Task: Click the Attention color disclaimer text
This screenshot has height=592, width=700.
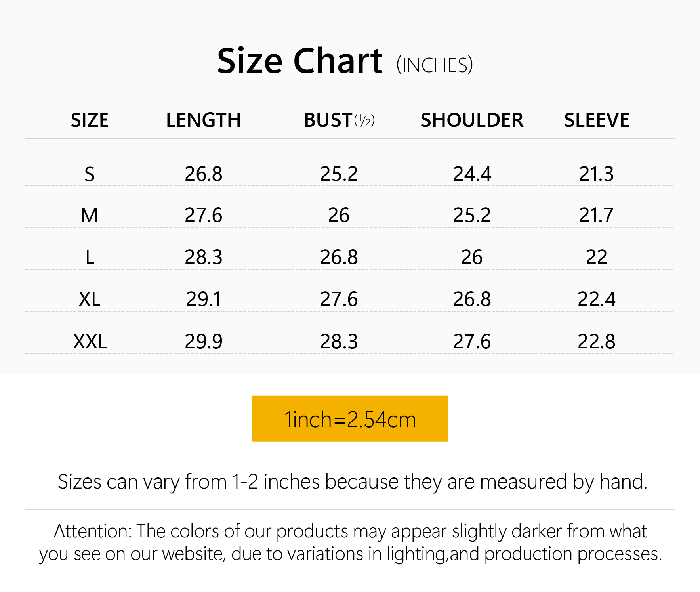Action: point(350,542)
